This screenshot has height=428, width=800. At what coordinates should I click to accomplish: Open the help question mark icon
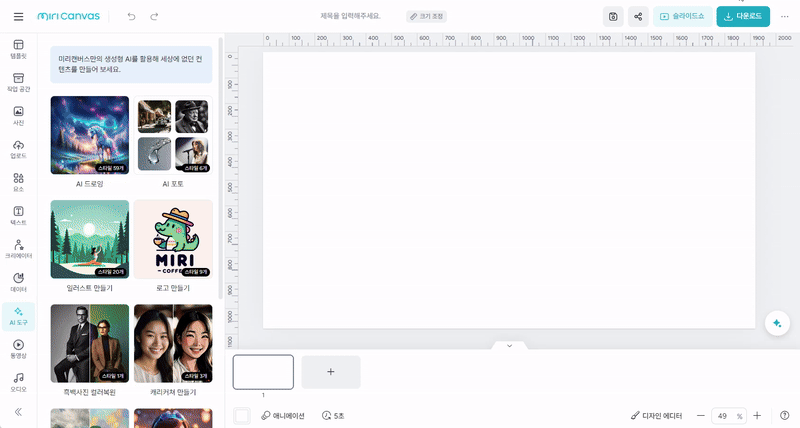(785, 416)
